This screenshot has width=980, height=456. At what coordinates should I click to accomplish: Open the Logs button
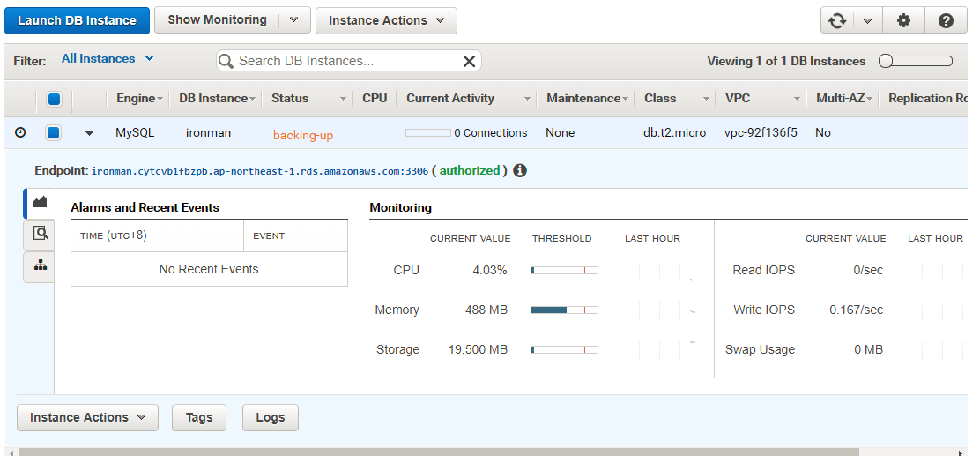[270, 417]
